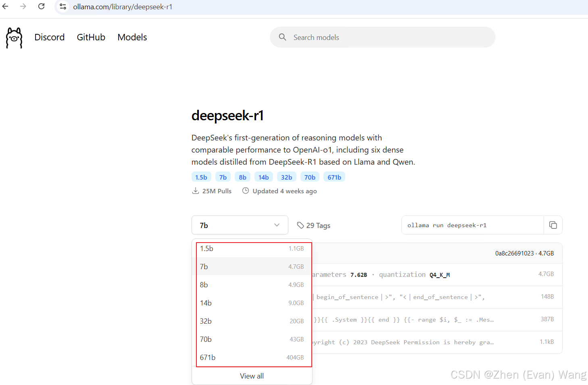Open GitHub link in header

pyautogui.click(x=91, y=37)
